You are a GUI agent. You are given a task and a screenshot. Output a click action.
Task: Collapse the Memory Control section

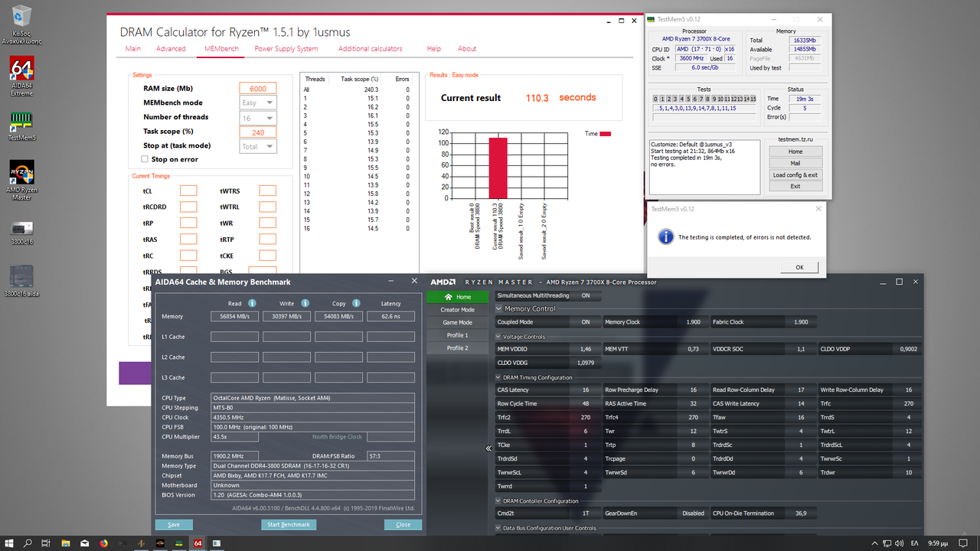click(499, 309)
